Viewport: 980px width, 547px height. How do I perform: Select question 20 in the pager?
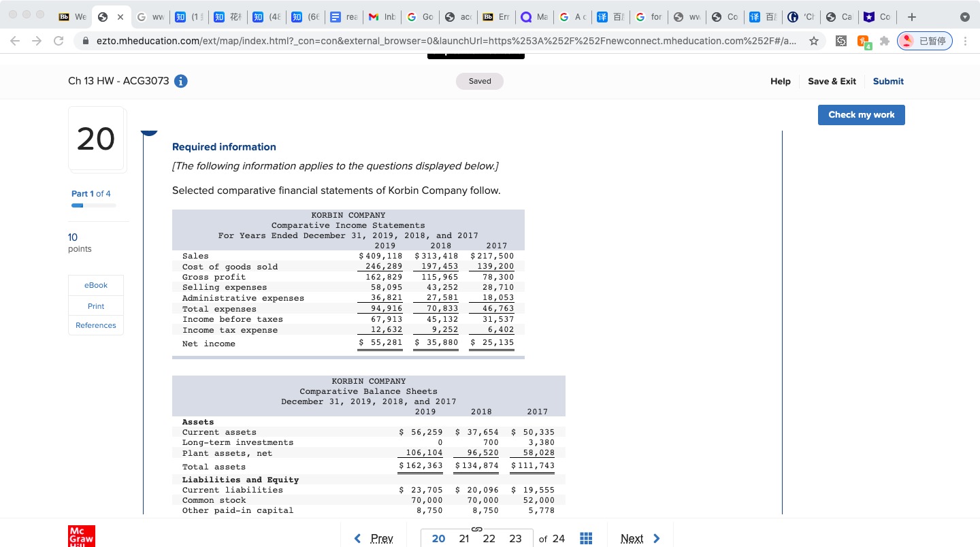(x=438, y=538)
